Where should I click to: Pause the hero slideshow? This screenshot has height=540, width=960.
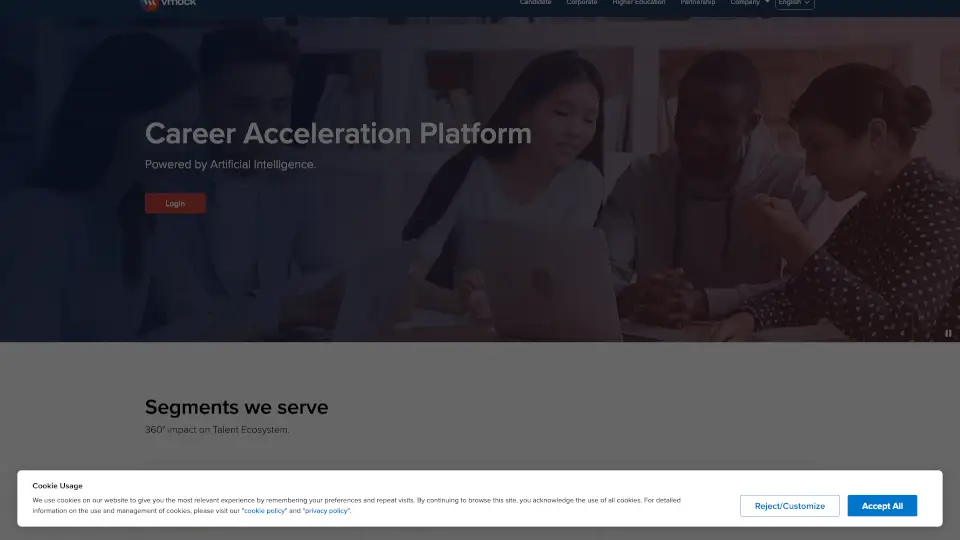coord(948,333)
